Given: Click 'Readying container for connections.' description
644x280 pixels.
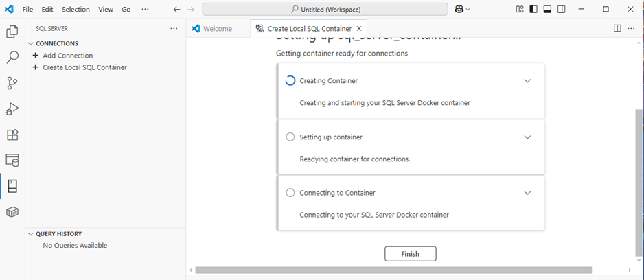Looking at the screenshot, I should coord(355,159).
